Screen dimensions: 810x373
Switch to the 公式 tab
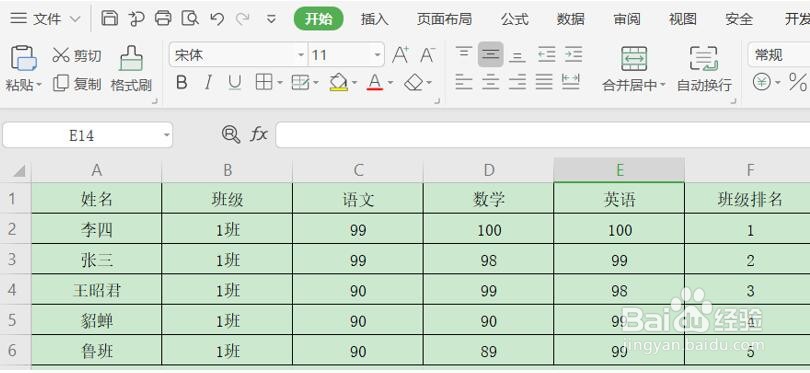point(515,19)
